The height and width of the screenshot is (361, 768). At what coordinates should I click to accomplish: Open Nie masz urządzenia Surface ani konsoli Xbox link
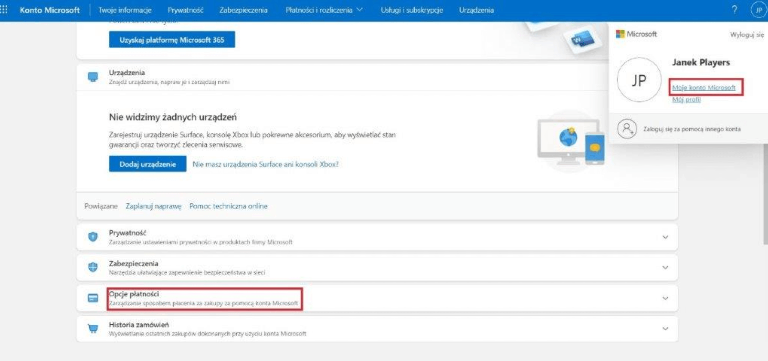(x=265, y=164)
